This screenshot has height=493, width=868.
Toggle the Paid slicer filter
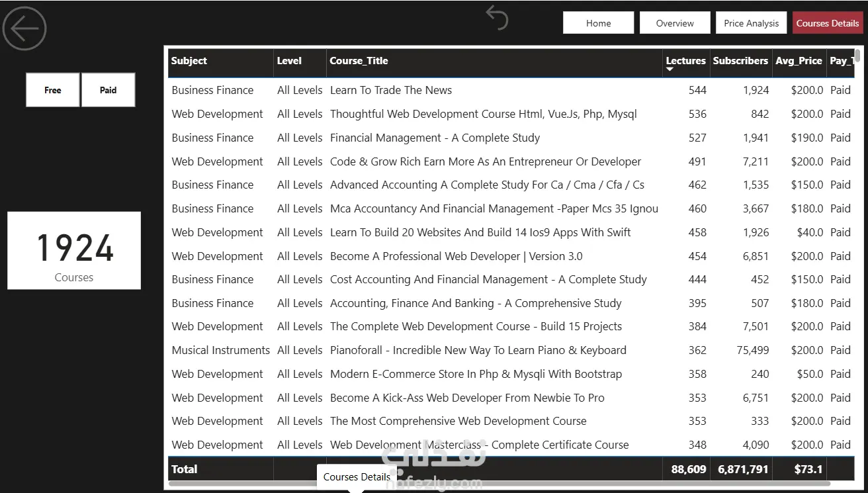click(108, 90)
